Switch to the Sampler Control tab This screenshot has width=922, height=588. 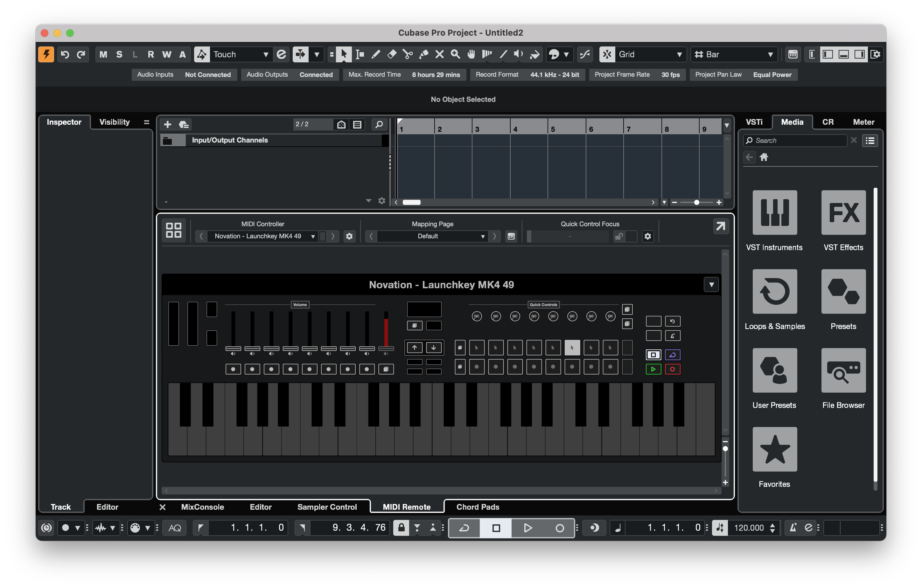[x=327, y=507]
